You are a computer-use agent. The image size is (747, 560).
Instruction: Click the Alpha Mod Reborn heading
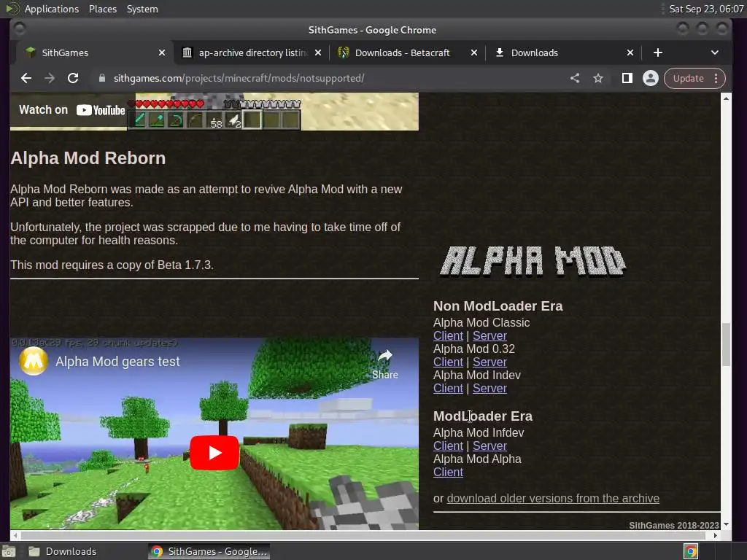pos(88,158)
